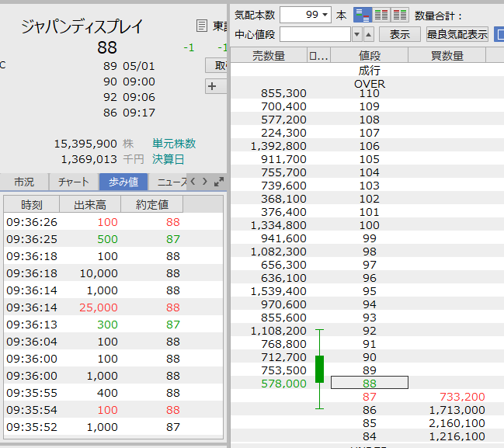504x448 pixels.
Task: Select the 09:36:25 tick row
Action: (113, 239)
